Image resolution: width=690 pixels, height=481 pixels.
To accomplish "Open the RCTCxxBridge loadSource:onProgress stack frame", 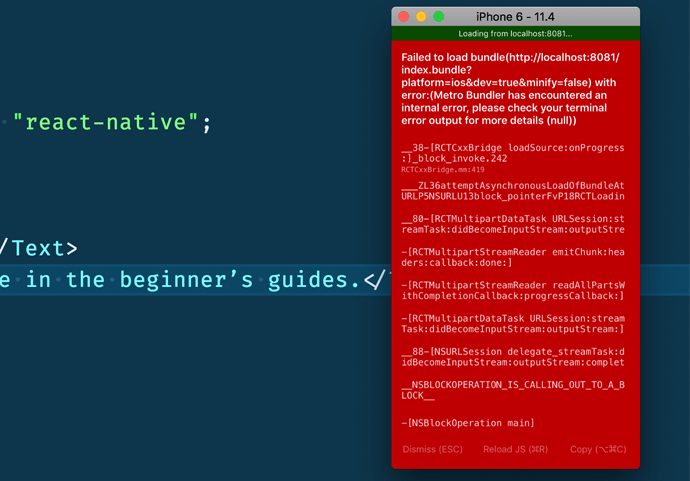I will click(513, 153).
